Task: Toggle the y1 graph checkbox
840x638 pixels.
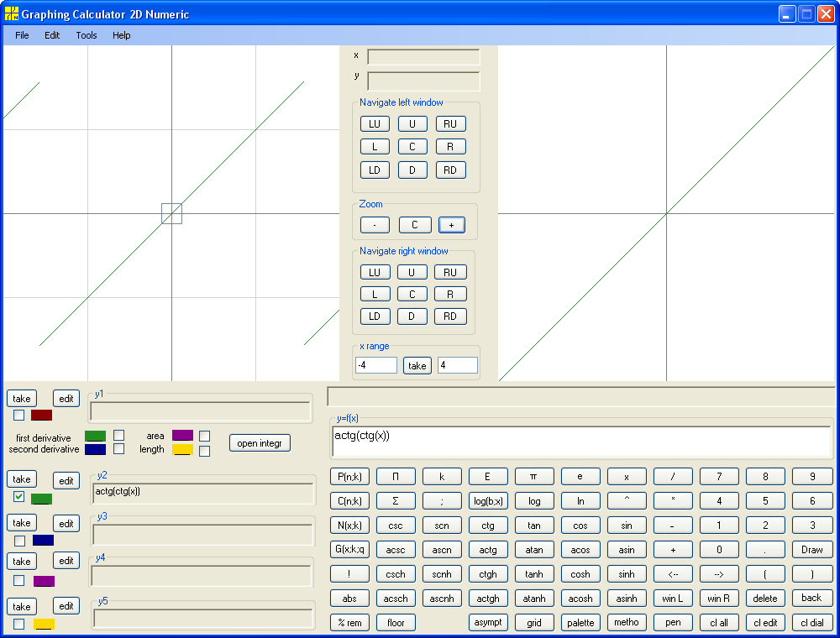Action: pyautogui.click(x=18, y=415)
